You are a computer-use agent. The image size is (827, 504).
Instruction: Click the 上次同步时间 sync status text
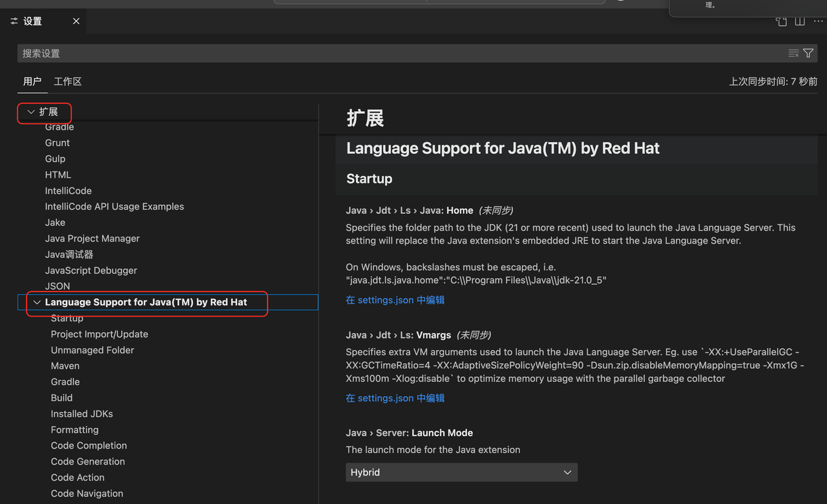[773, 81]
